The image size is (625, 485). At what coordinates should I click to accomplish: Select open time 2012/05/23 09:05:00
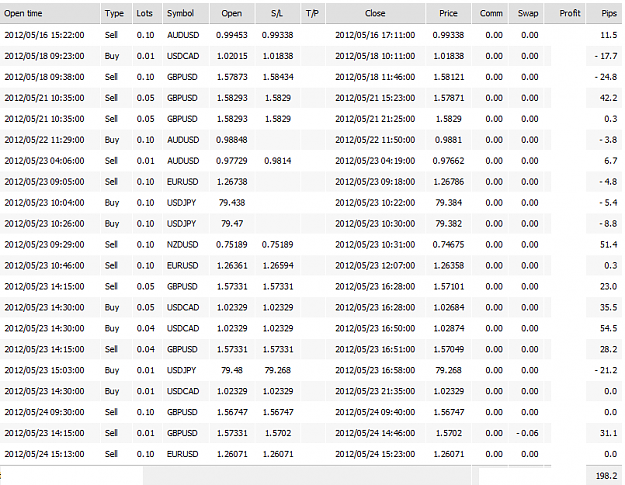tap(44, 182)
